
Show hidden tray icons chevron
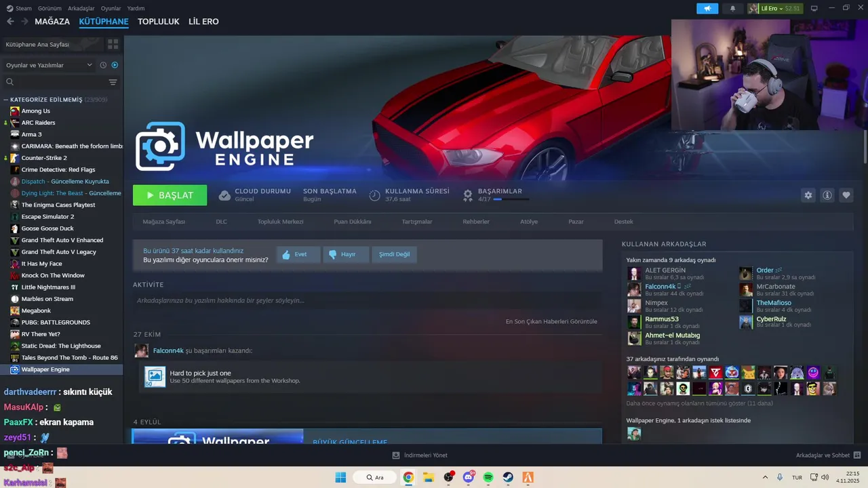click(765, 477)
